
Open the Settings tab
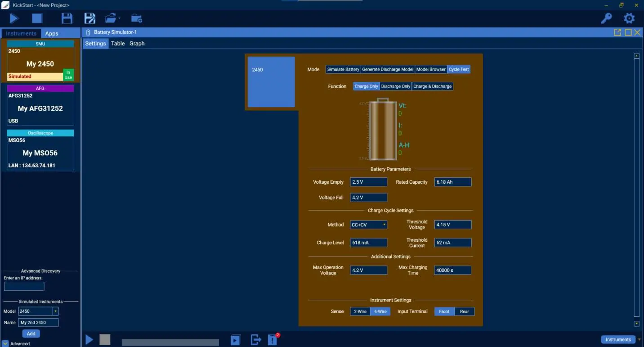[x=95, y=43]
